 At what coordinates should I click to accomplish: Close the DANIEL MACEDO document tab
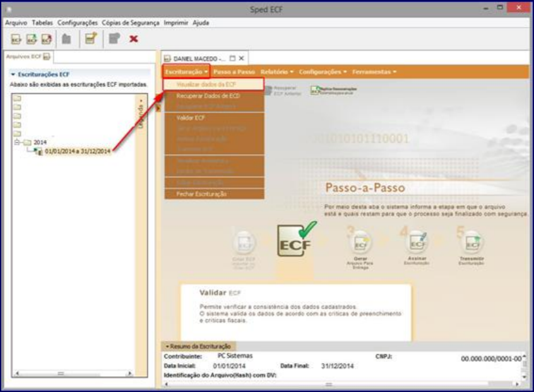242,59
